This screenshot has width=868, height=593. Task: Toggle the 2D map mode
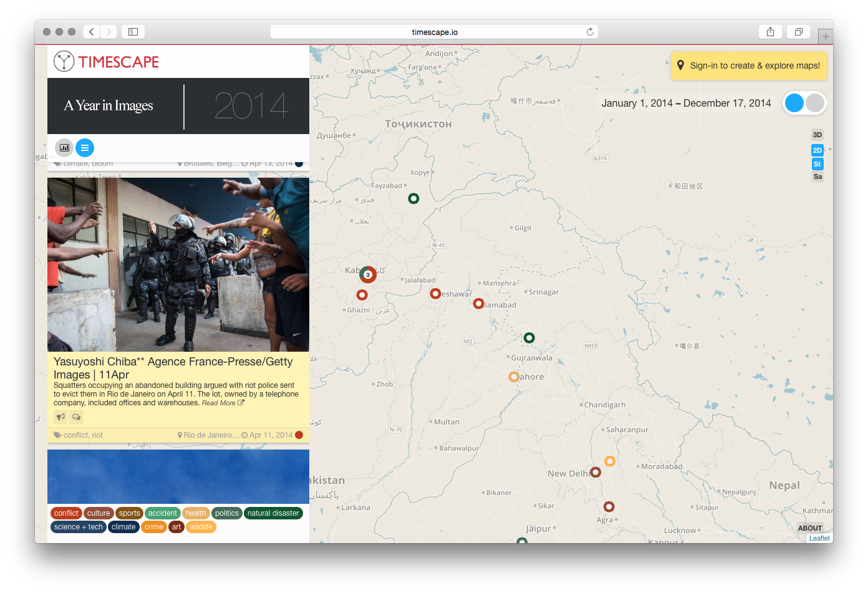pyautogui.click(x=817, y=150)
